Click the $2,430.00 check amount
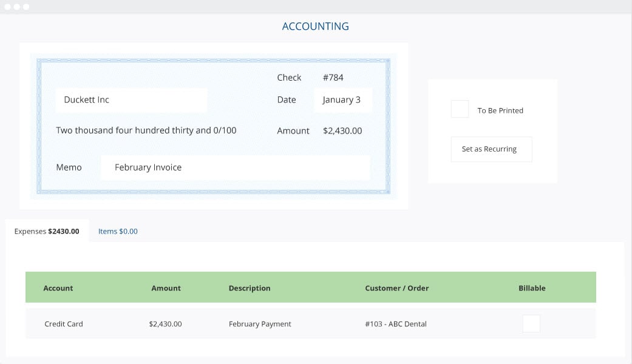Viewport: 632px width, 364px height. pos(342,131)
